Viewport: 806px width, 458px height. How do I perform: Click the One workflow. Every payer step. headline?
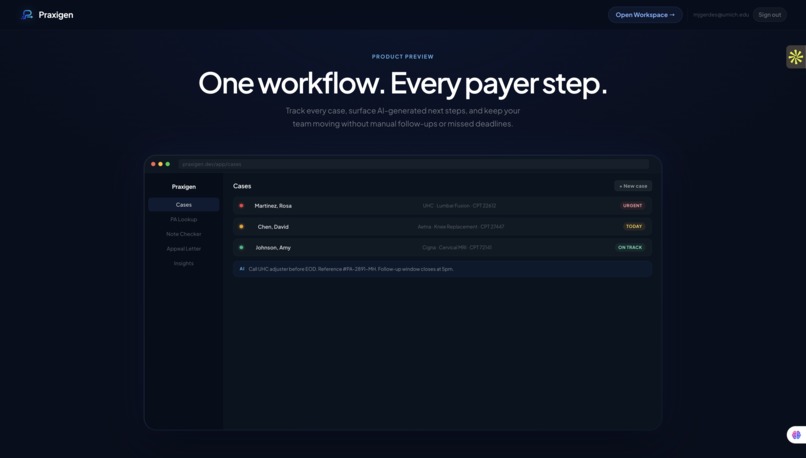[x=402, y=83]
